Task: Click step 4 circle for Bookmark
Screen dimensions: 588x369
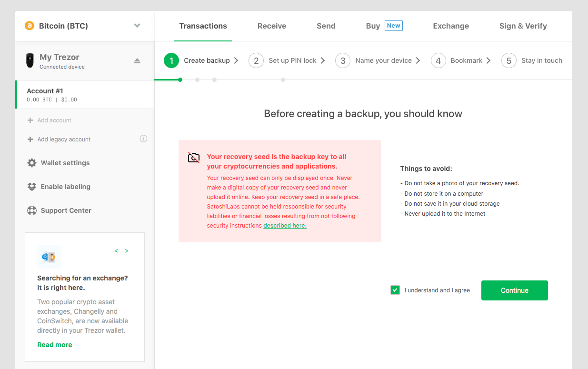Action: [x=439, y=60]
